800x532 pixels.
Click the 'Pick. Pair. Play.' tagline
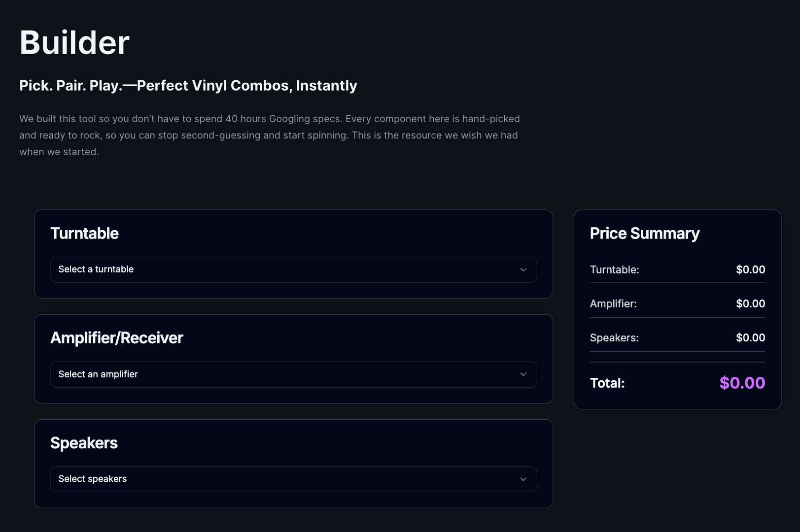coord(188,85)
